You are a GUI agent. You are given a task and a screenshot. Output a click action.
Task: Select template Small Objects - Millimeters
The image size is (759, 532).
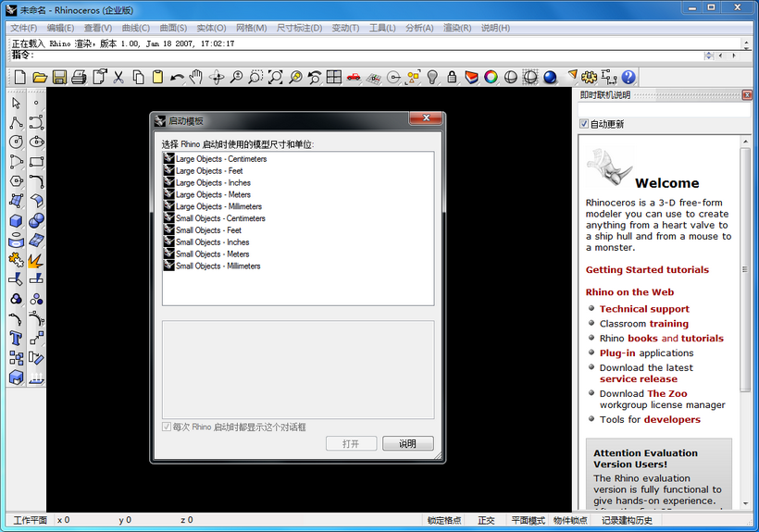(212, 266)
